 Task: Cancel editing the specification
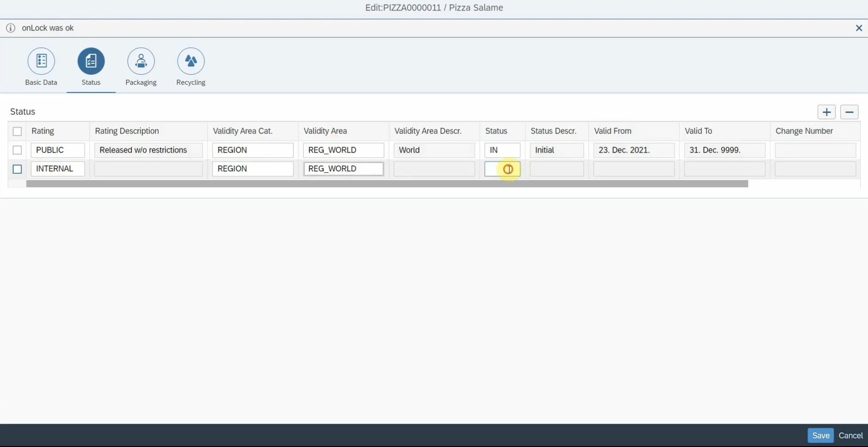pos(850,436)
